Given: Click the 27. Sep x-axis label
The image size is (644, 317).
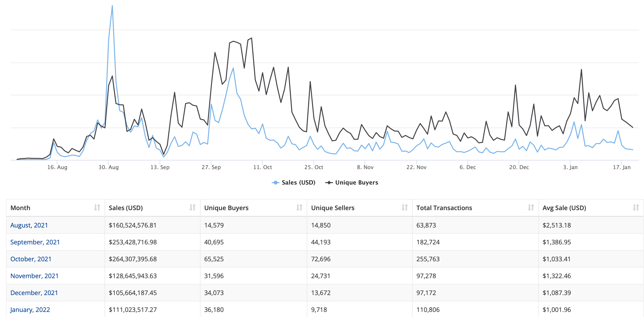Looking at the screenshot, I should (211, 167).
